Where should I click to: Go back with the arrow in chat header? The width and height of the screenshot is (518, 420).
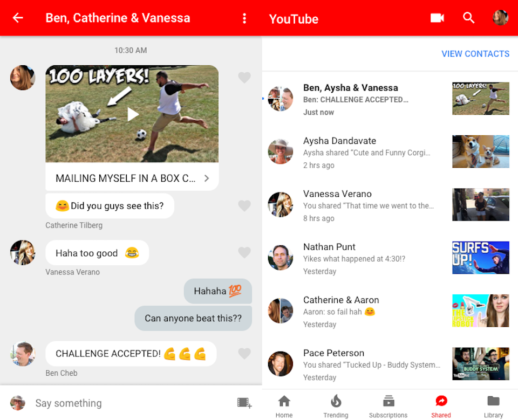click(x=17, y=17)
